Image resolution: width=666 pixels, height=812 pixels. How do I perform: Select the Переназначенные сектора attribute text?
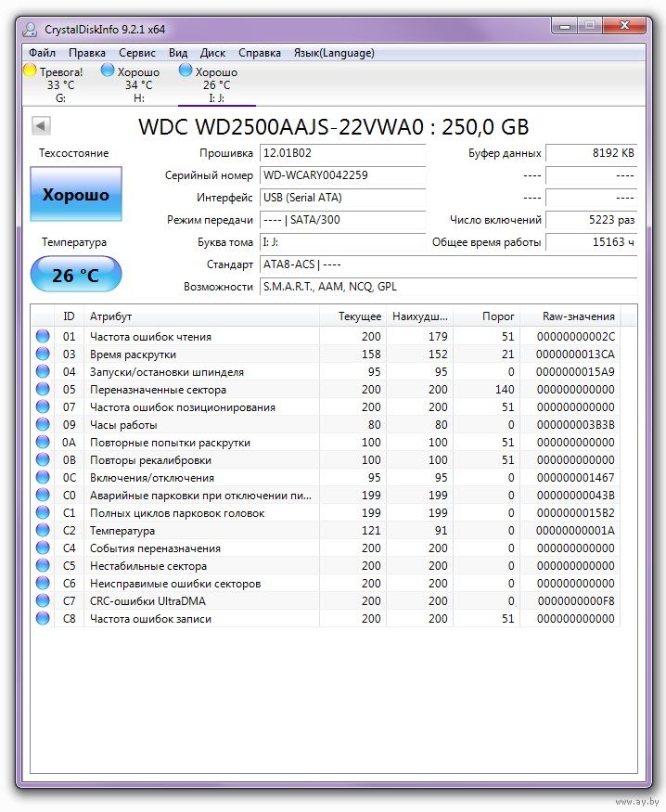(158, 390)
